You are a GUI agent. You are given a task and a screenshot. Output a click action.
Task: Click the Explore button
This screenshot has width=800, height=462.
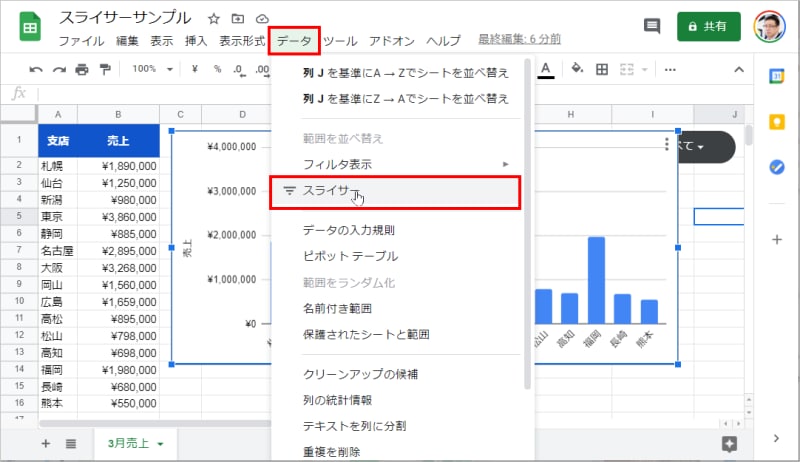729,444
